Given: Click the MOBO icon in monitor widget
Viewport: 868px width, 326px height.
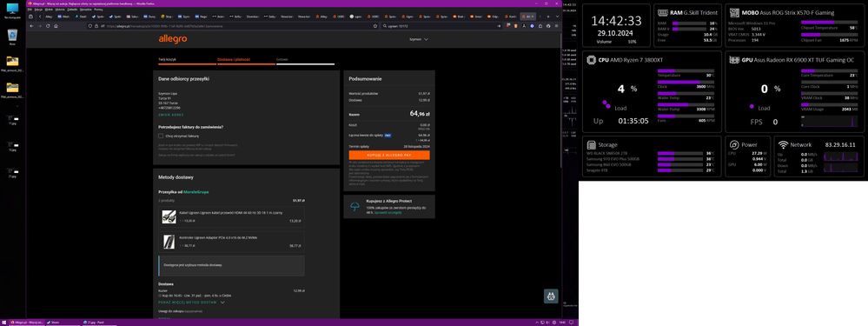Looking at the screenshot, I should pos(734,12).
